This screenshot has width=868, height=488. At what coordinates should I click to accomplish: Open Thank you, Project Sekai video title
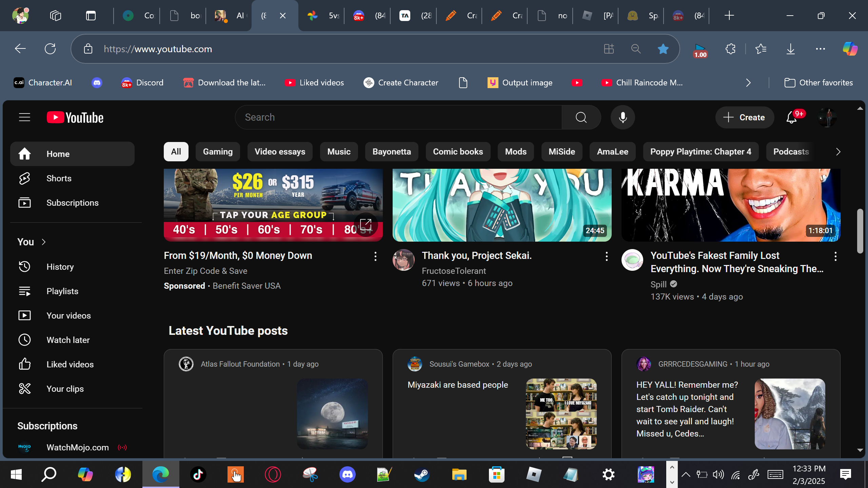477,256
